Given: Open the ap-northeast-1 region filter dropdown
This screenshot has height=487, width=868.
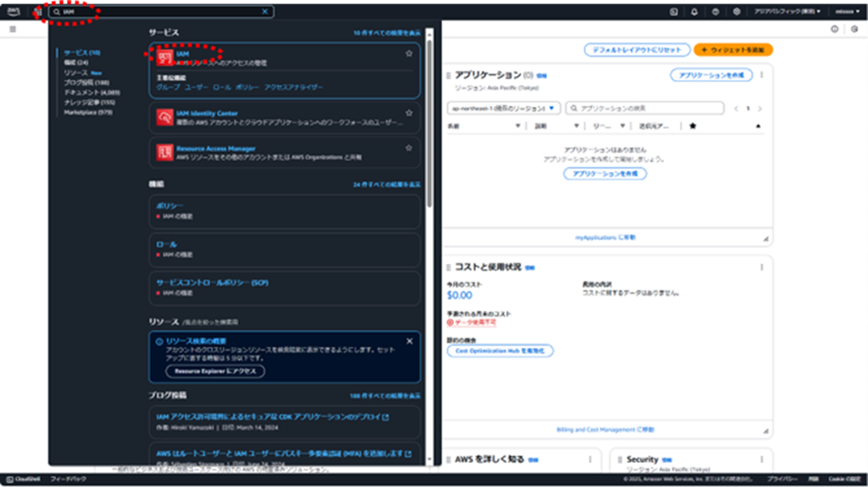Looking at the screenshot, I should pos(503,108).
